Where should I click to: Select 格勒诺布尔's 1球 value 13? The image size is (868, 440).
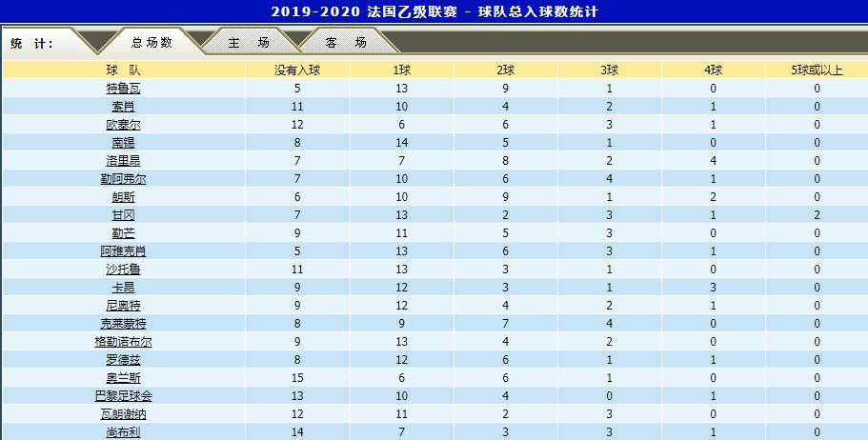(x=402, y=342)
